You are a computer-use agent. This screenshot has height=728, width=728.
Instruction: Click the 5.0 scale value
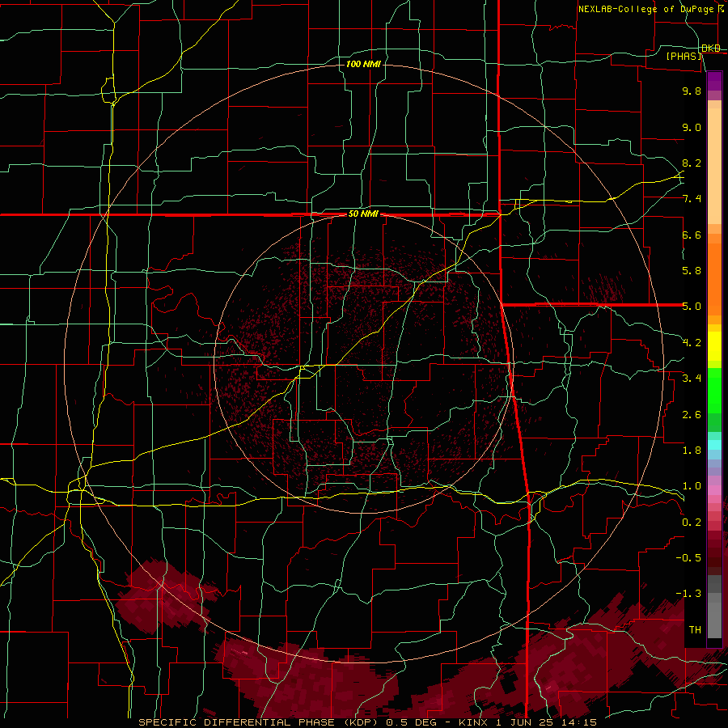pyautogui.click(x=692, y=307)
